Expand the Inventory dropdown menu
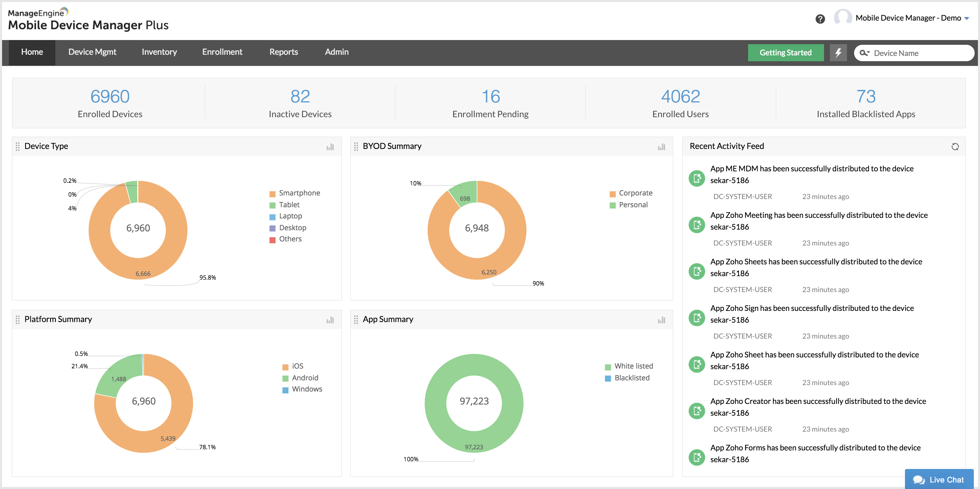 (158, 52)
